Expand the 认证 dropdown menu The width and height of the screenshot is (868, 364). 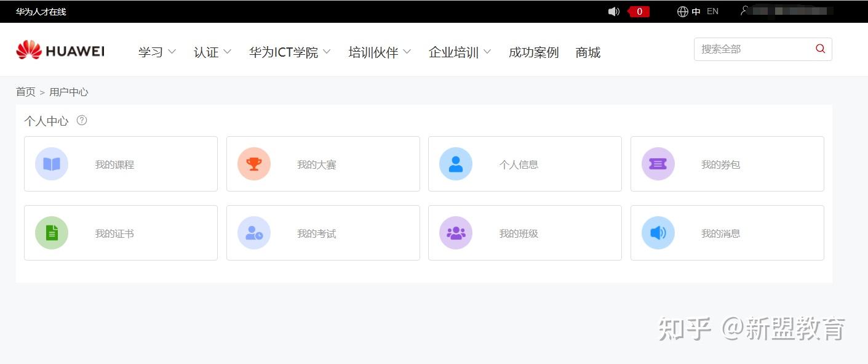(x=212, y=52)
